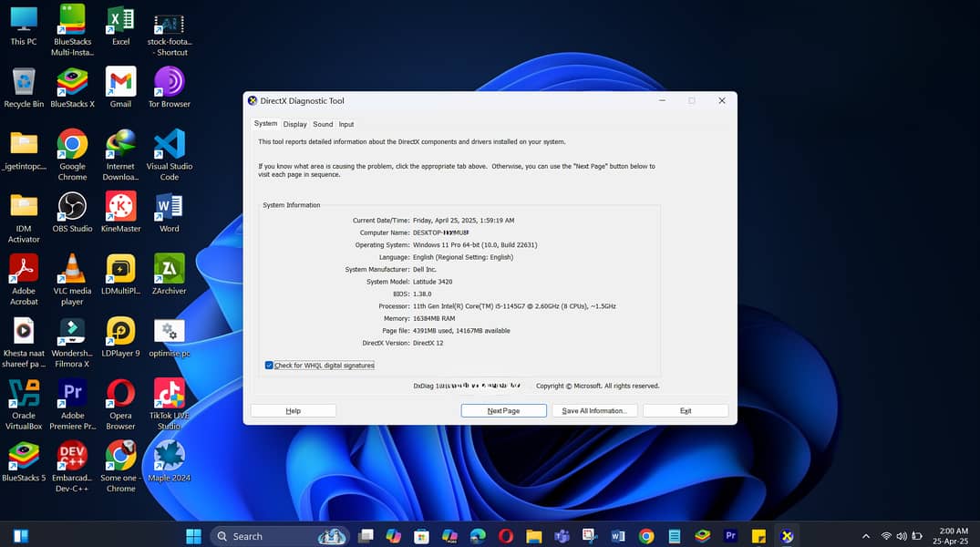Open Widgets panel on taskbar left
The image size is (980, 547).
tap(21, 536)
